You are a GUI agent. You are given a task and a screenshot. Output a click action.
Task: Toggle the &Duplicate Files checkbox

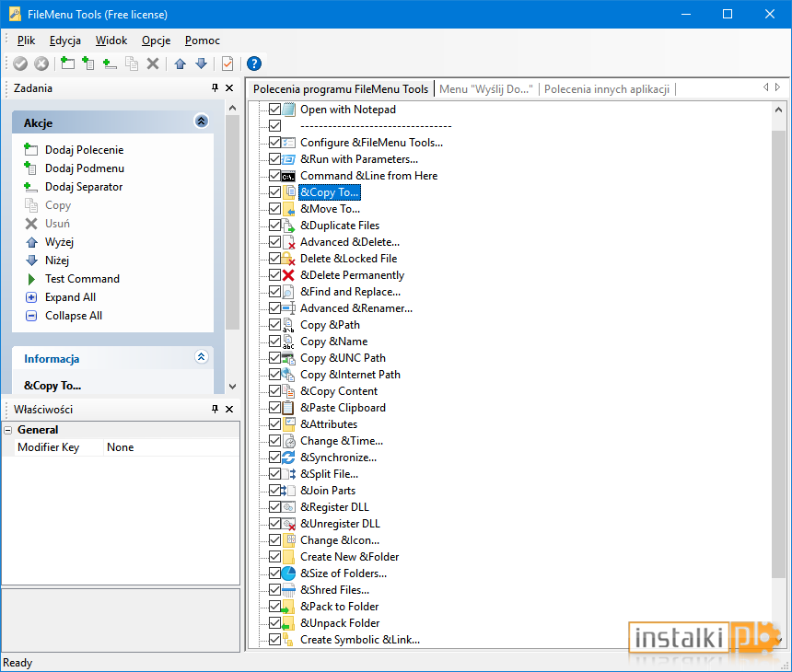coord(274,226)
